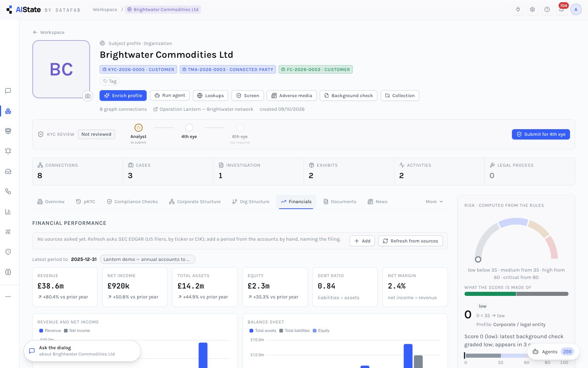Image resolution: width=588 pixels, height=368 pixels.
Task: Open Operation Lantern — Brightwater network link
Action: [203, 109]
